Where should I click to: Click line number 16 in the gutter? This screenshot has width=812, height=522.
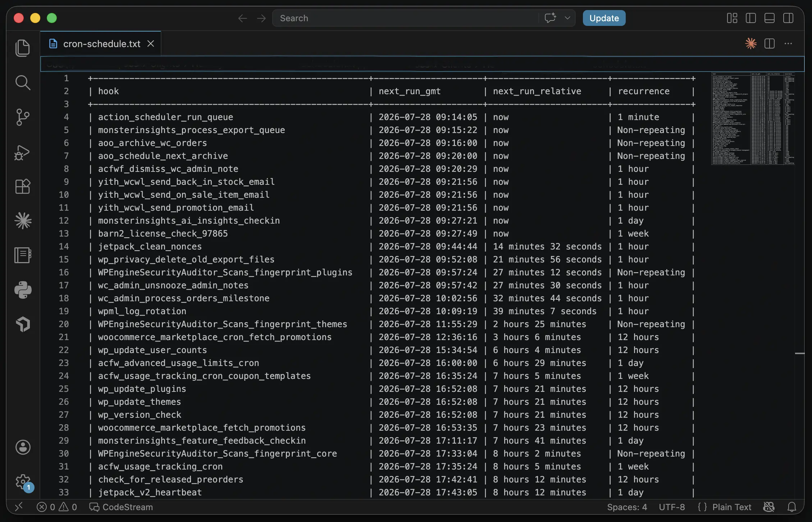[64, 273]
